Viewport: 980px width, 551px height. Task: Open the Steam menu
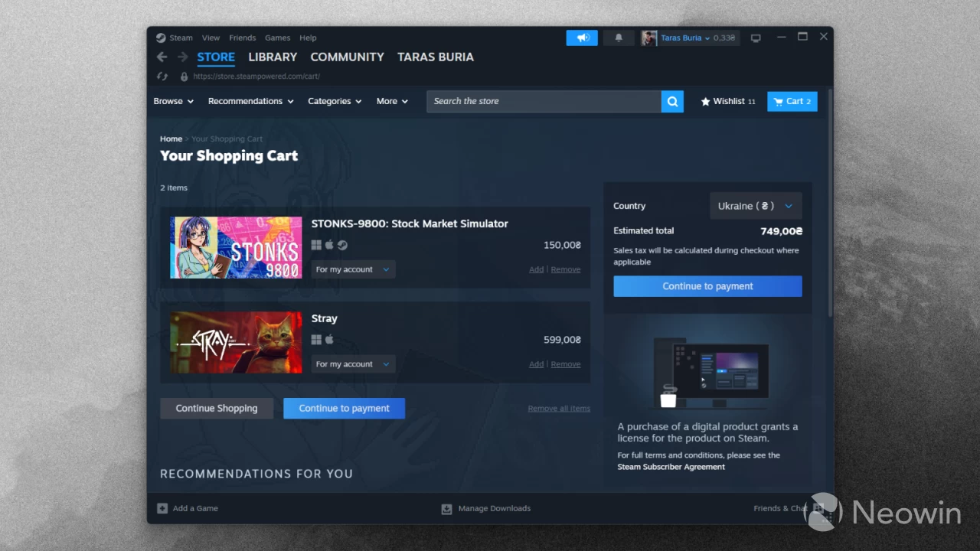(181, 37)
